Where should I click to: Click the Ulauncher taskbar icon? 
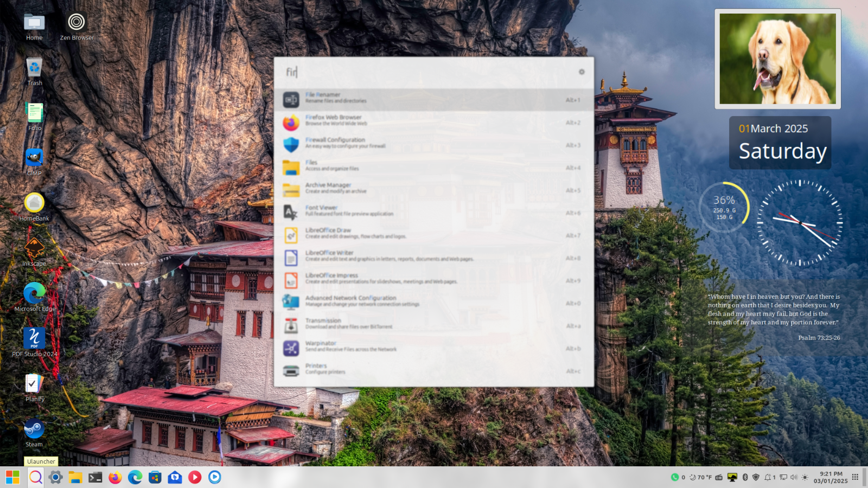coord(36,477)
